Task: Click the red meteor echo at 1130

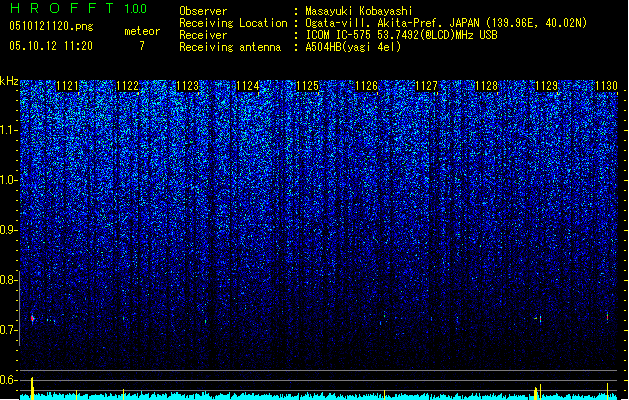Action: [607, 317]
